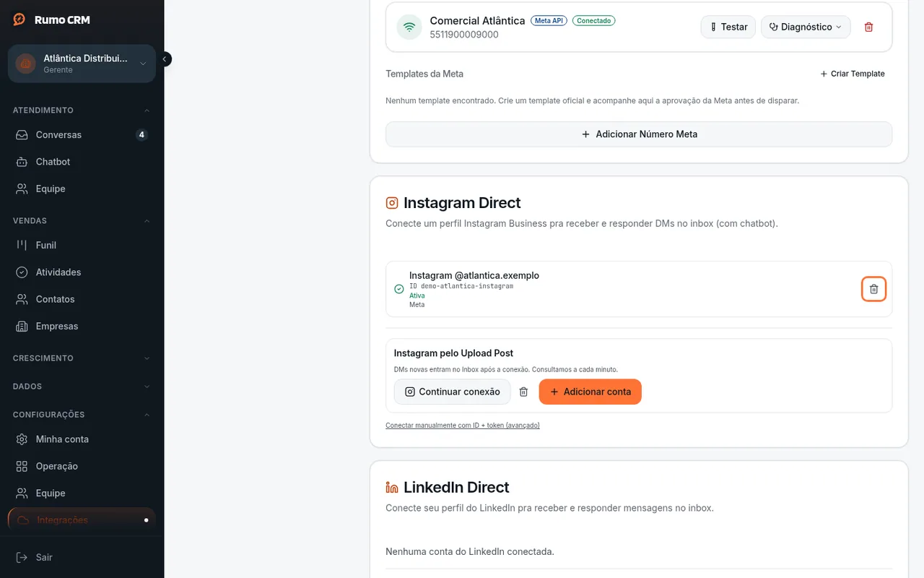Open the Chatbot page

click(82, 162)
